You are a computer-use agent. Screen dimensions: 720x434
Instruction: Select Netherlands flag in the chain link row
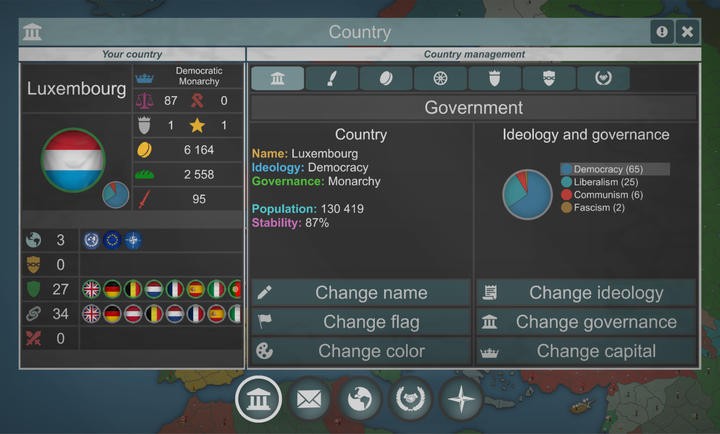tap(174, 314)
